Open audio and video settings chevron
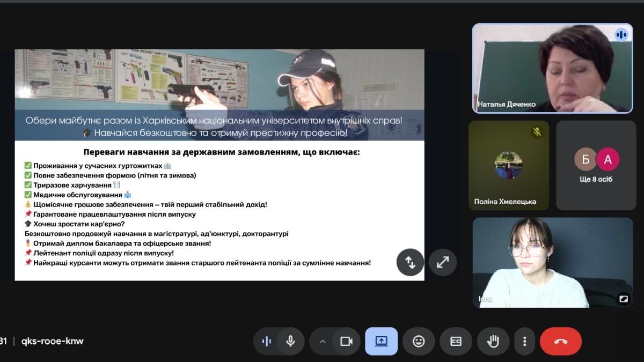This screenshot has width=644, height=362. pos(323,341)
